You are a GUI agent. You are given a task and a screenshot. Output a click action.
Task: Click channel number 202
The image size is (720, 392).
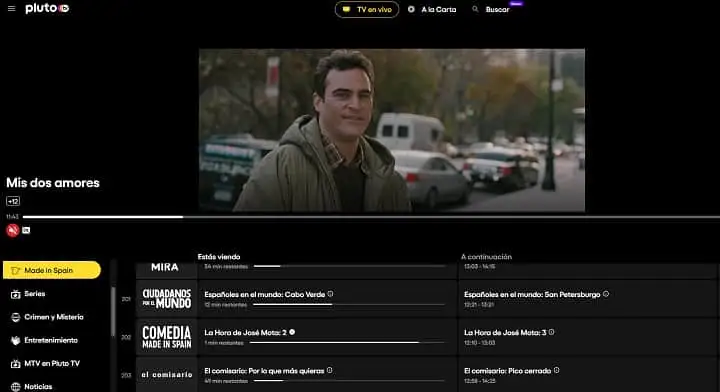pyautogui.click(x=126, y=337)
